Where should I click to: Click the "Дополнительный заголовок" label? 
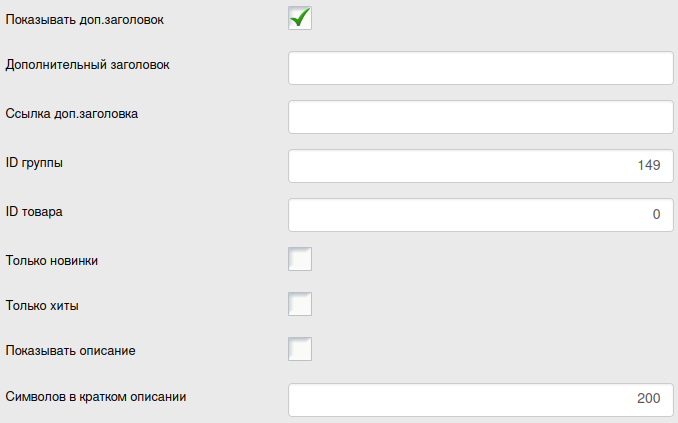[x=87, y=64]
